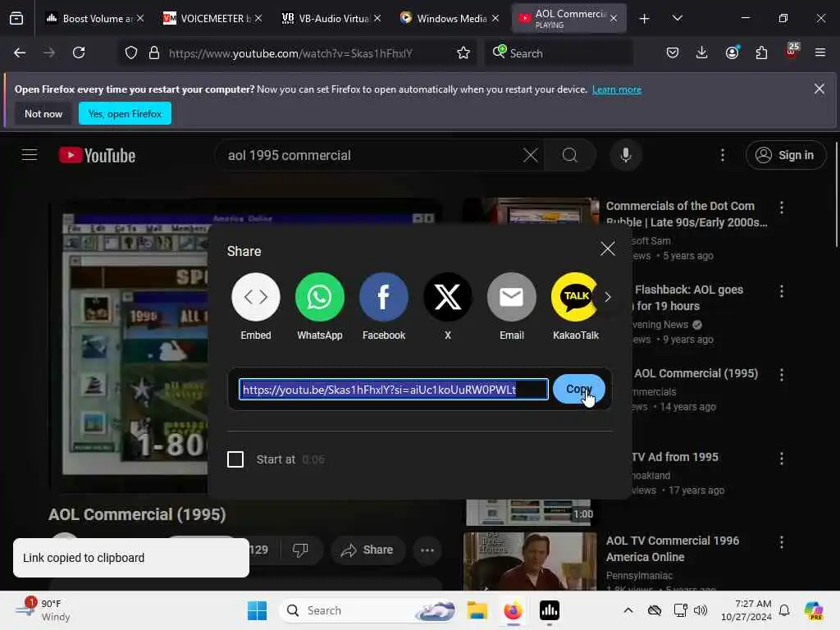Open the Share button under the video
840x630 pixels.
click(367, 550)
